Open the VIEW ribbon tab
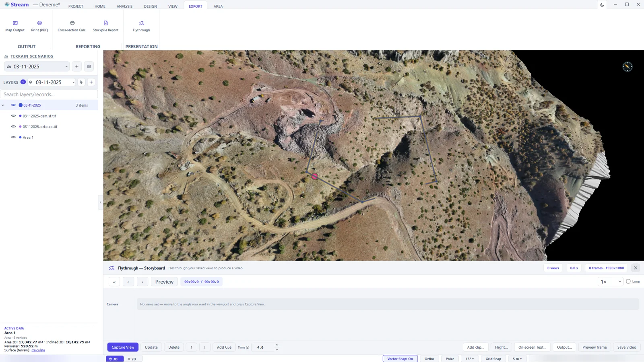This screenshot has width=644, height=362. 173,6
